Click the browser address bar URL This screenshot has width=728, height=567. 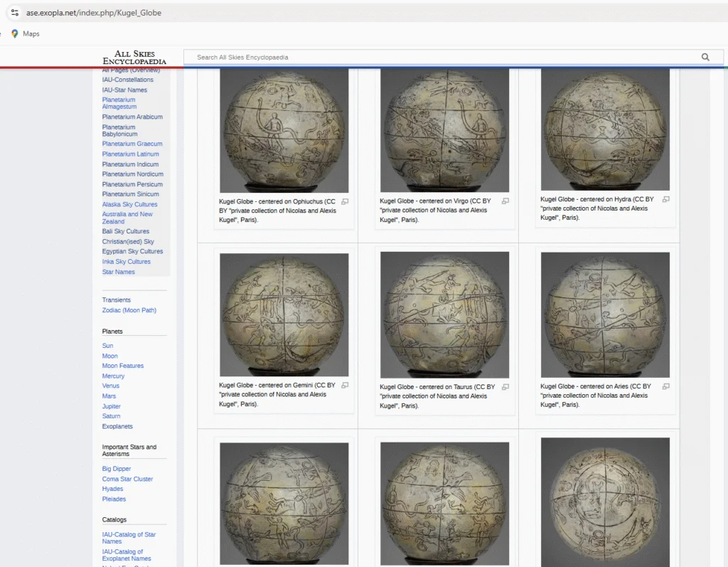(x=94, y=13)
